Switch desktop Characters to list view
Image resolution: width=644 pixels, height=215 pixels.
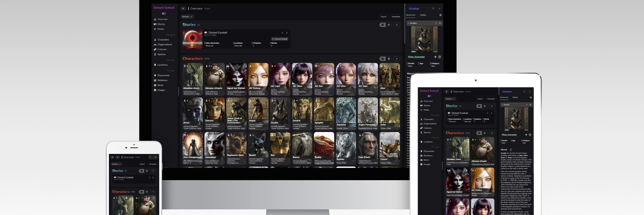point(389,59)
